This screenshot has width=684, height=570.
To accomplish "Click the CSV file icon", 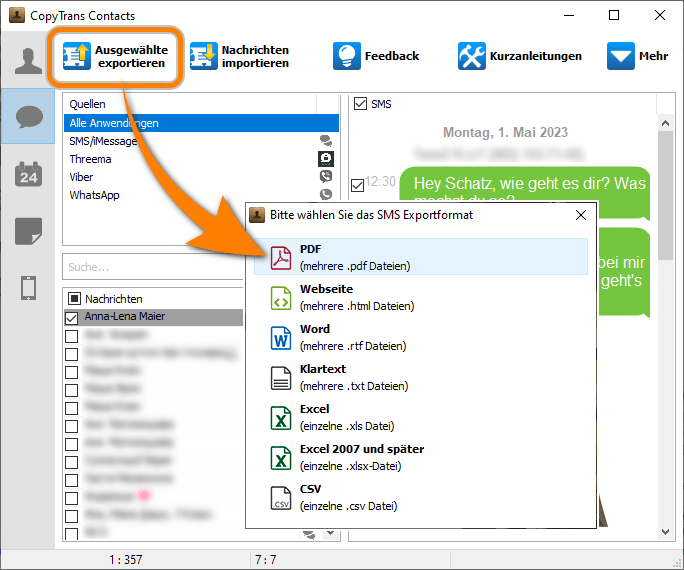I will (281, 498).
